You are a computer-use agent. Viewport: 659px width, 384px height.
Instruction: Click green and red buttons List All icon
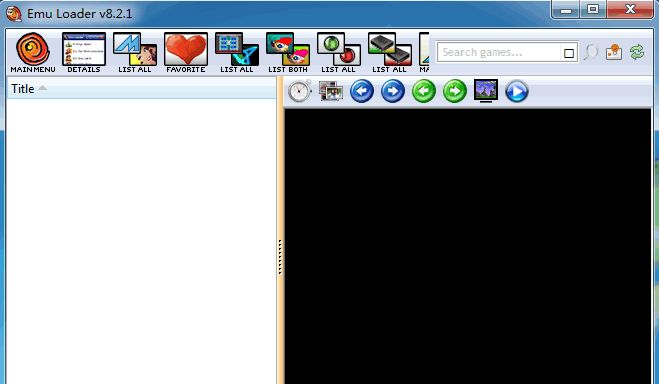point(338,53)
